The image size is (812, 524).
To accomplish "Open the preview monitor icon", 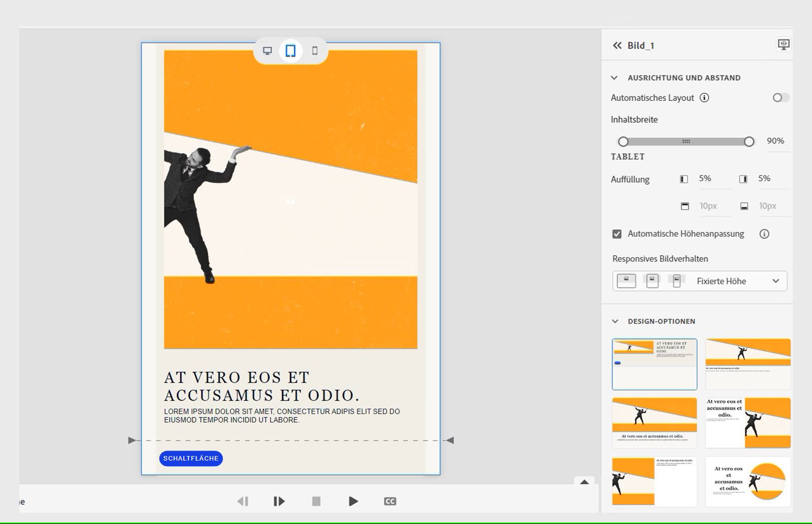I will [x=784, y=45].
